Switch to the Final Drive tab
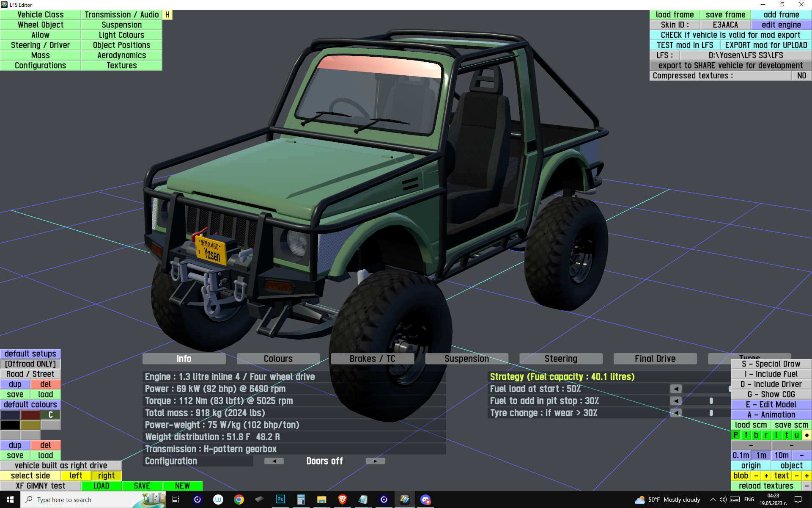The height and width of the screenshot is (508, 812). click(655, 359)
